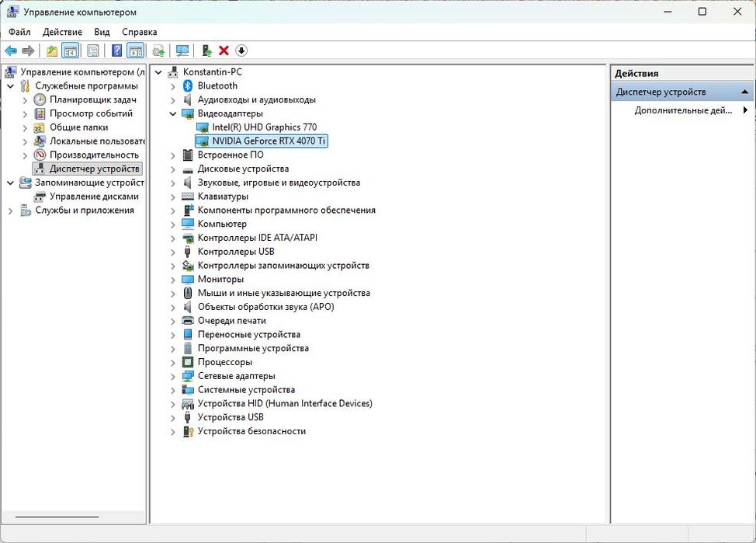Expand the Сетевые адаптеры chevron
Viewport: 756px width, 543px height.
click(x=172, y=377)
